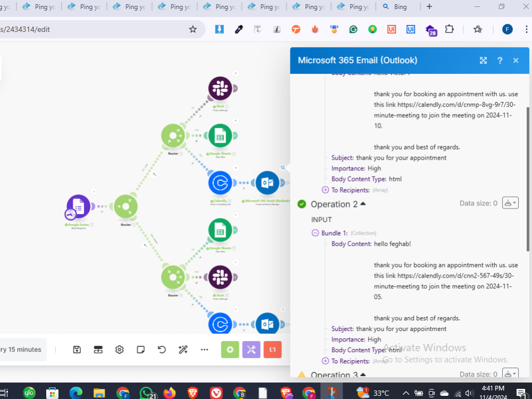Viewport: 532px width, 399px height.
Task: Click the Operation 2 heading text
Action: click(334, 204)
